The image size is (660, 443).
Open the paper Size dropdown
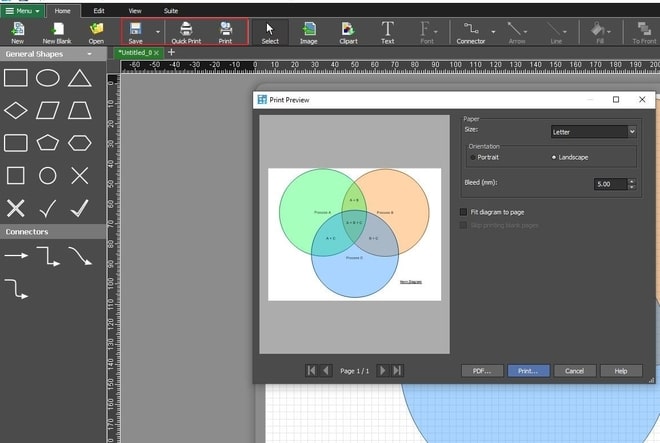coord(632,132)
